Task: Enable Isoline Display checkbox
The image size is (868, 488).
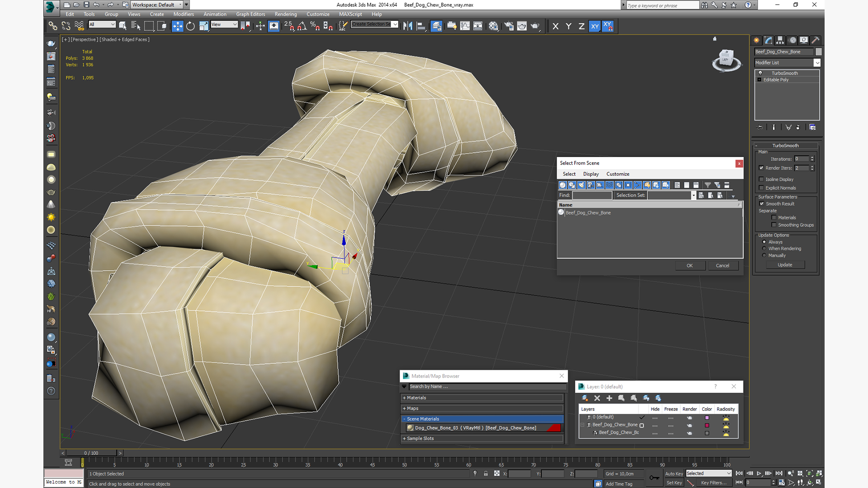Action: click(x=761, y=179)
